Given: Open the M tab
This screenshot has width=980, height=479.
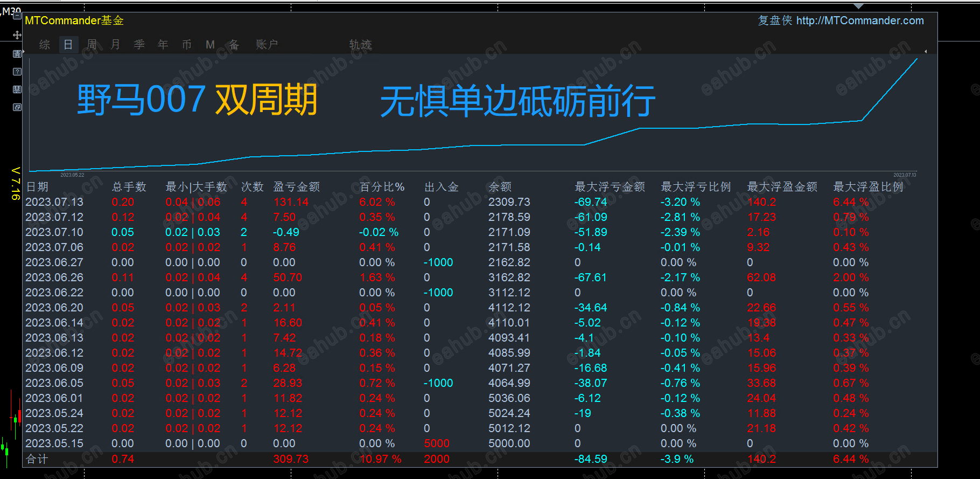Looking at the screenshot, I should click(211, 45).
